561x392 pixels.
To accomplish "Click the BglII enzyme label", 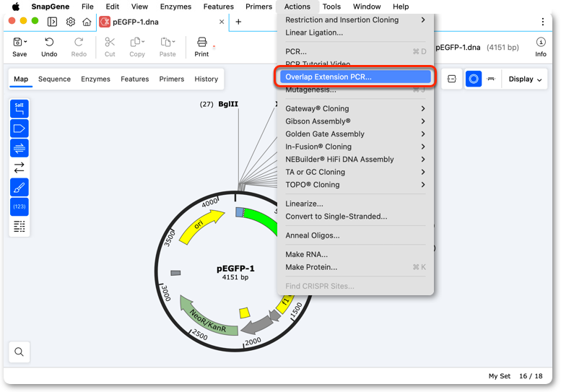I will pos(228,104).
